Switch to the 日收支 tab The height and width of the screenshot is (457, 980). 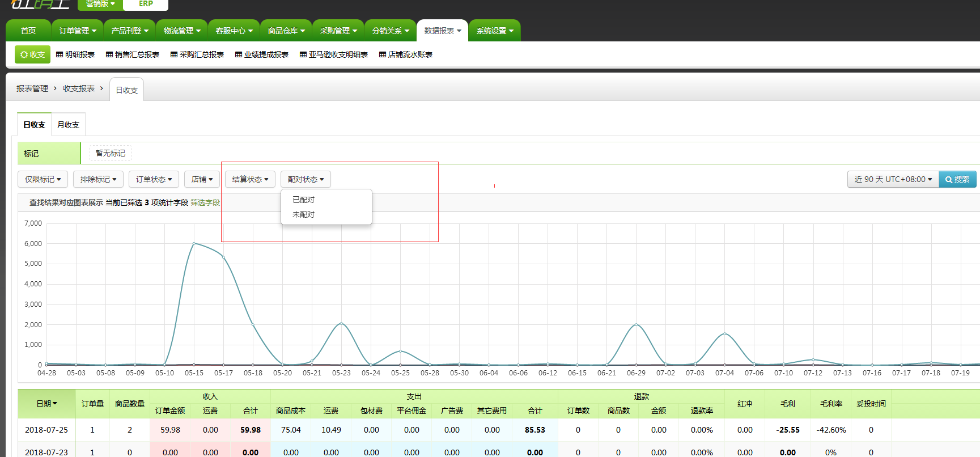34,125
